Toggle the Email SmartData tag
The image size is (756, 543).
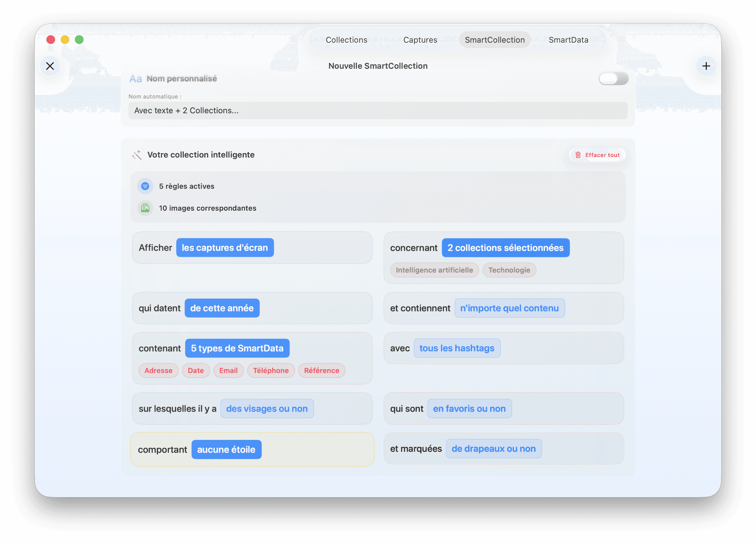(228, 370)
